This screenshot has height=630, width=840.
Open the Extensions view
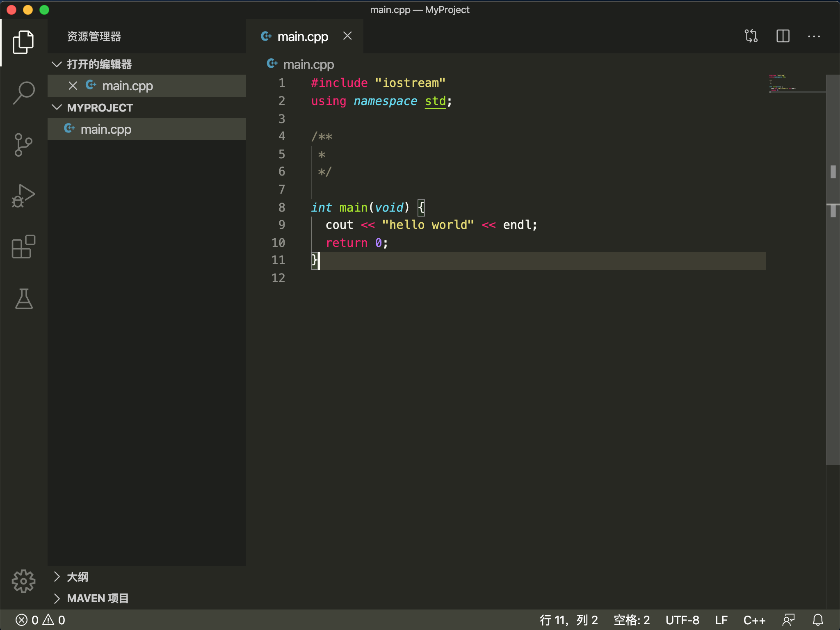[23, 247]
